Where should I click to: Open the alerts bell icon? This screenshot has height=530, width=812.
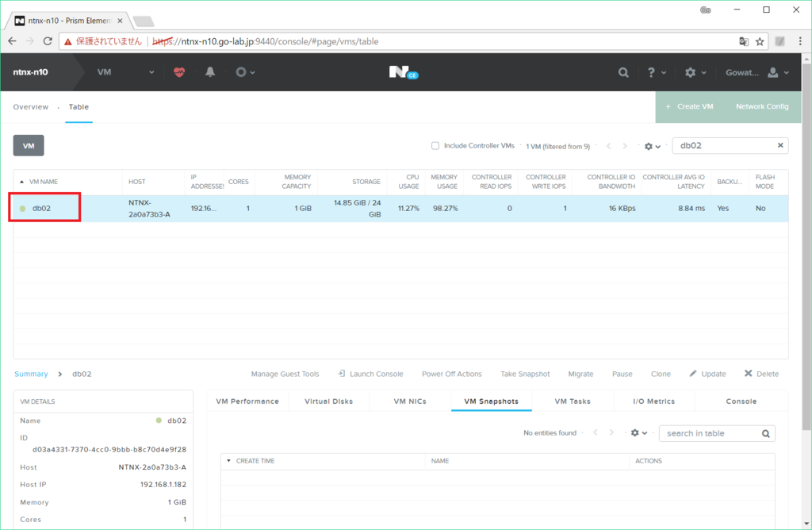(x=209, y=72)
